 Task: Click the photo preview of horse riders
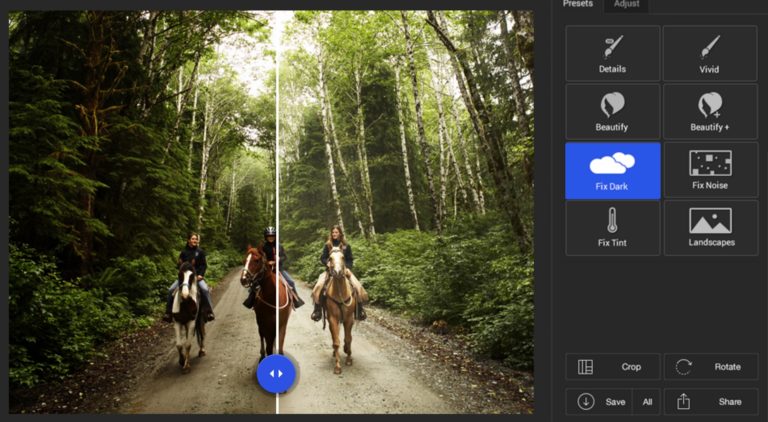(271, 212)
